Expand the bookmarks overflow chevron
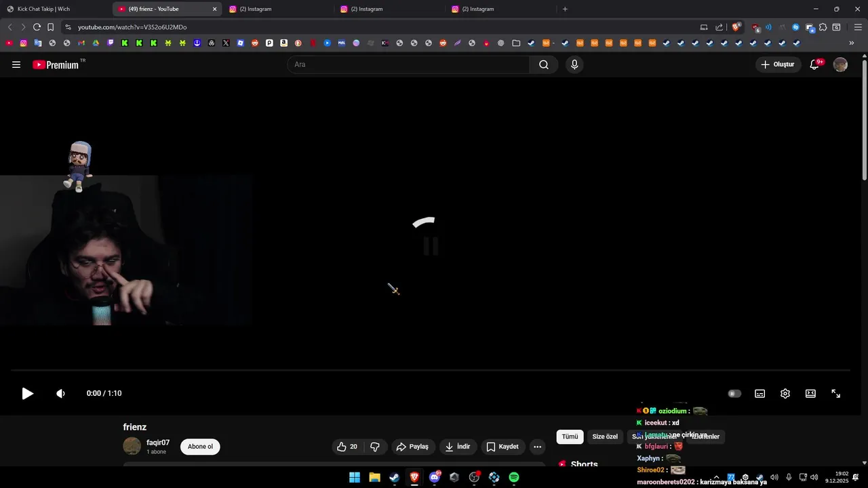Screen dimensions: 868x488 tap(852, 43)
